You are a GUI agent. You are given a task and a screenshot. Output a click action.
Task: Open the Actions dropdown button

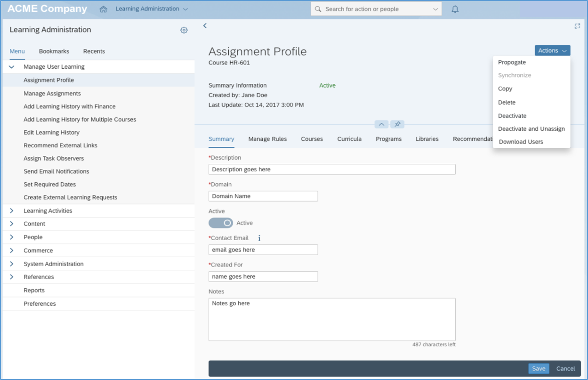[x=552, y=50]
